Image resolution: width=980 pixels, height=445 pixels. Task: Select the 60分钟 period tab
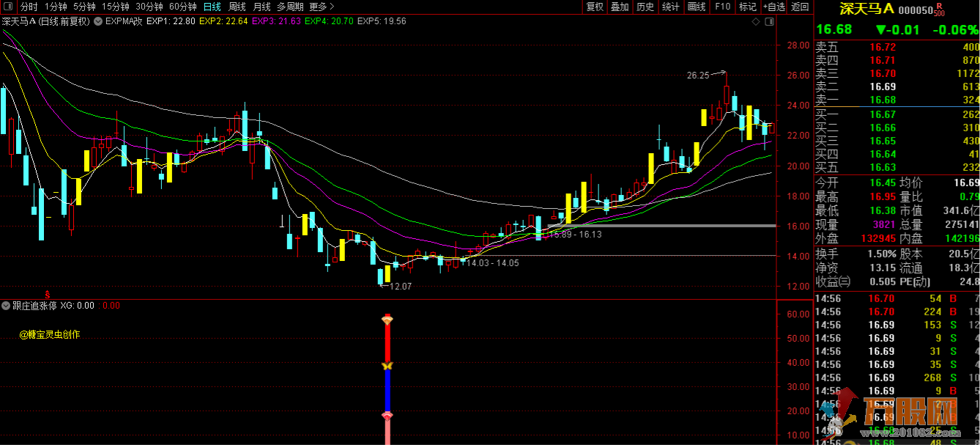pyautogui.click(x=183, y=7)
